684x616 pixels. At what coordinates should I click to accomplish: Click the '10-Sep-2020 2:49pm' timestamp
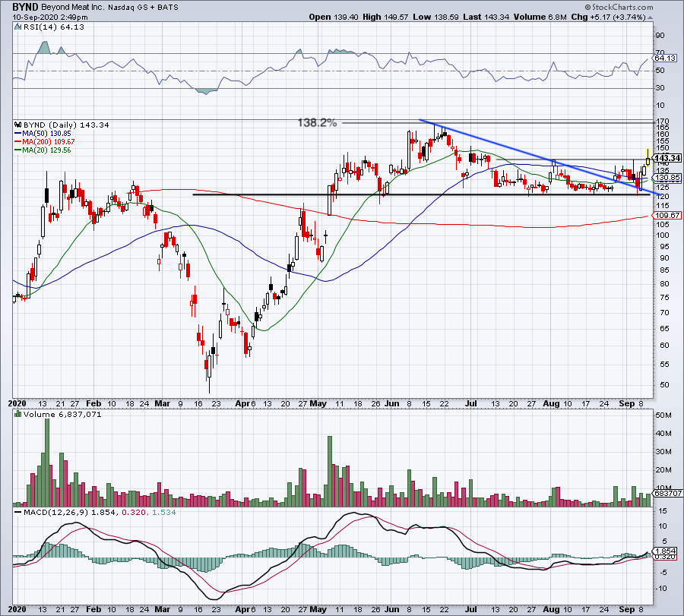(49, 17)
